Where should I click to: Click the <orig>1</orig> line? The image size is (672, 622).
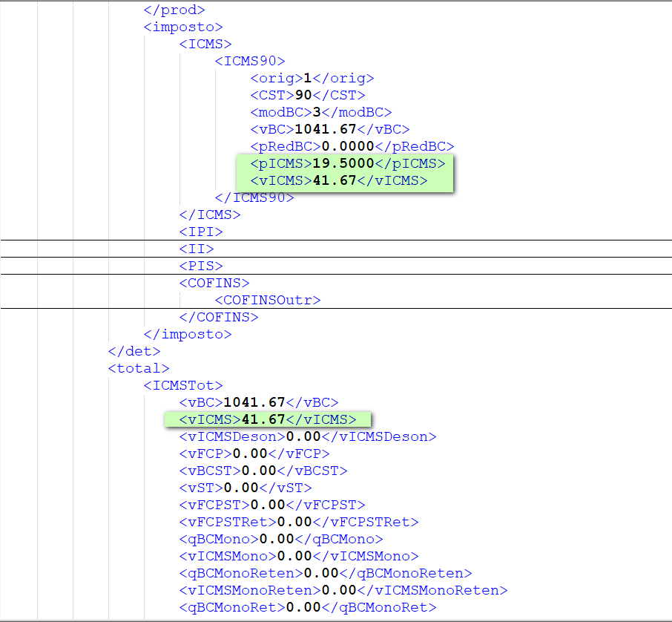coord(312,78)
